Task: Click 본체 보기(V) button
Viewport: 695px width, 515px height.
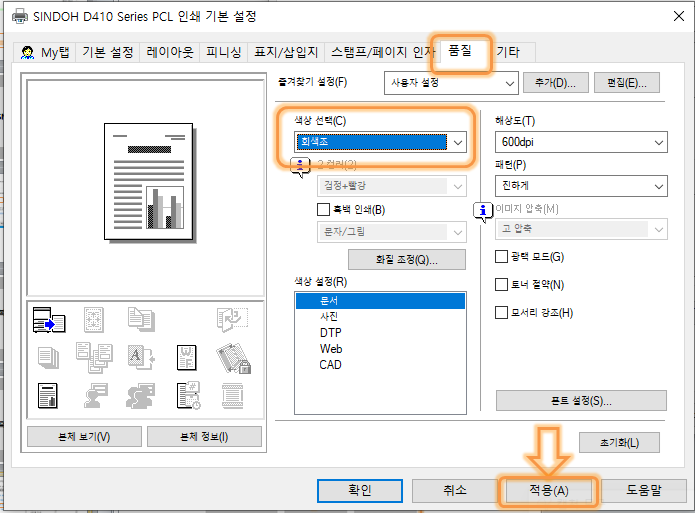Action: coord(84,437)
